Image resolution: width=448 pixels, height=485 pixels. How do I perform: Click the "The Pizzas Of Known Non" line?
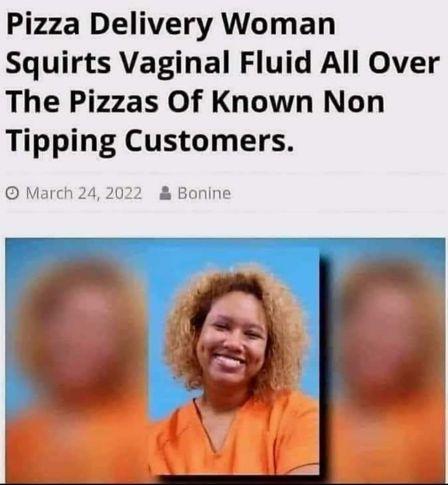tap(195, 102)
